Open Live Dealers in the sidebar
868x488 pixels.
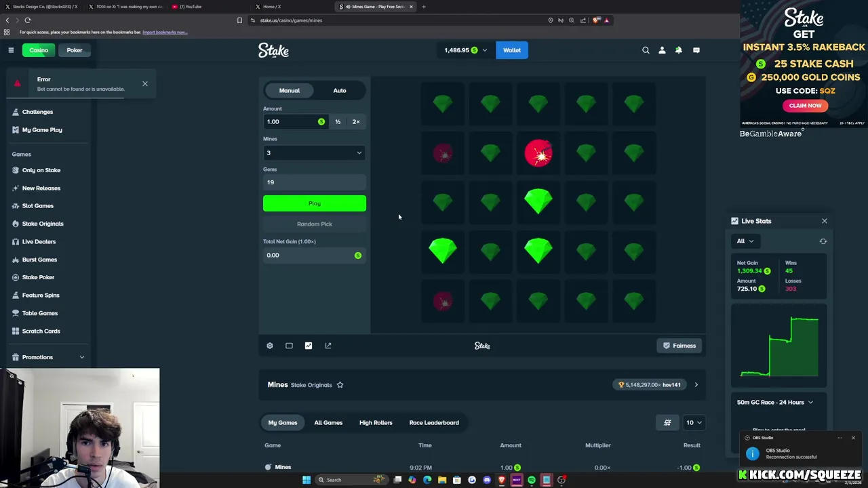pyautogui.click(x=39, y=241)
